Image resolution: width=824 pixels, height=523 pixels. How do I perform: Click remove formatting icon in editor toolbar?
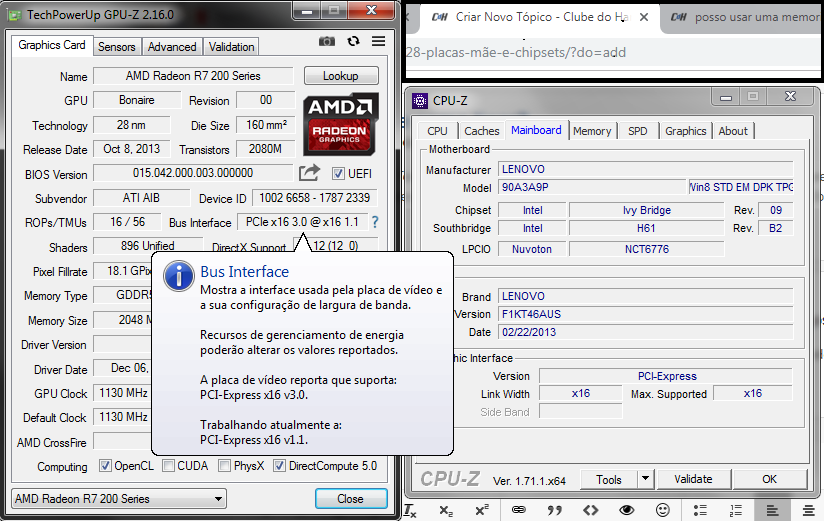(x=410, y=510)
